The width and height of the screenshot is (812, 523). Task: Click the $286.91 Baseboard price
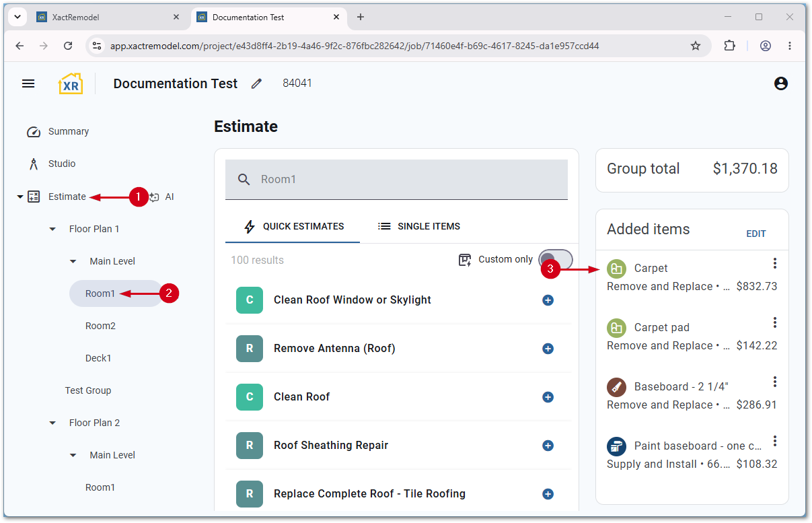click(x=757, y=405)
